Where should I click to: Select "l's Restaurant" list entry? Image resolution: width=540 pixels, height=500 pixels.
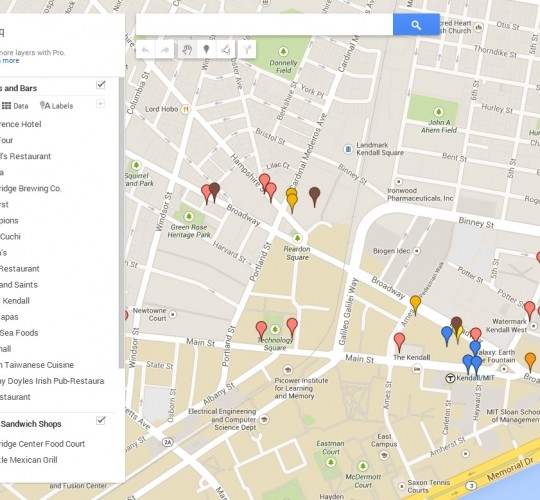[x=25, y=156]
